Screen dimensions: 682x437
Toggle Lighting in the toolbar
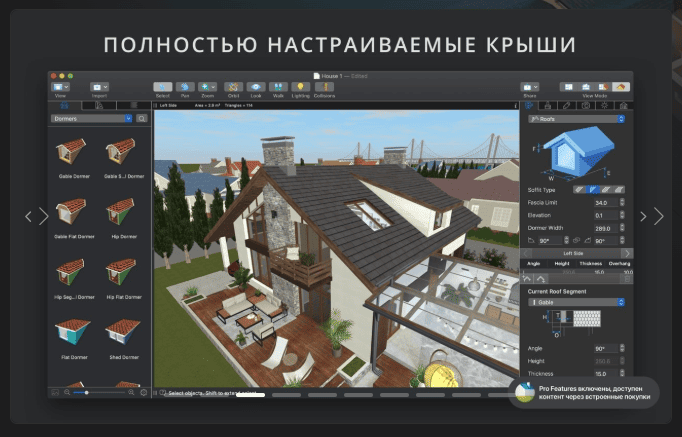pyautogui.click(x=301, y=87)
